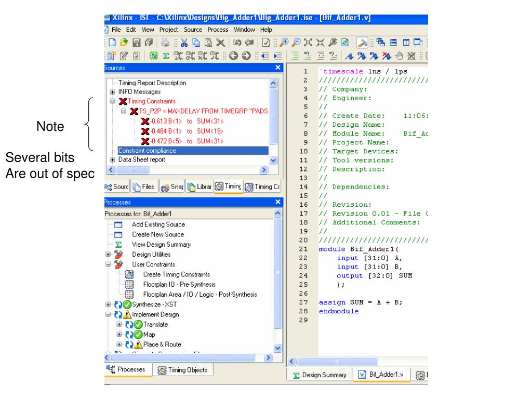Click the Redo arrow icon
The height and width of the screenshot is (399, 532).
click(250, 43)
